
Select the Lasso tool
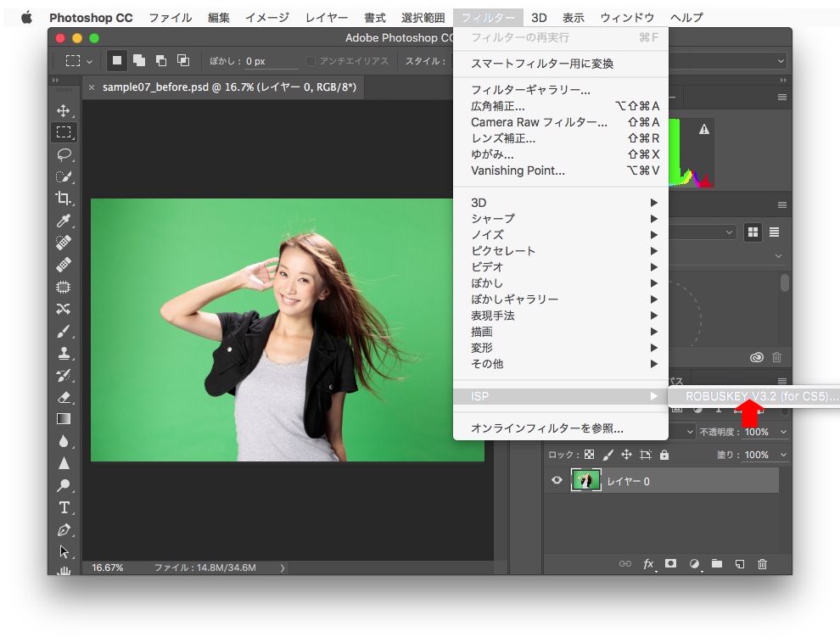click(64, 154)
